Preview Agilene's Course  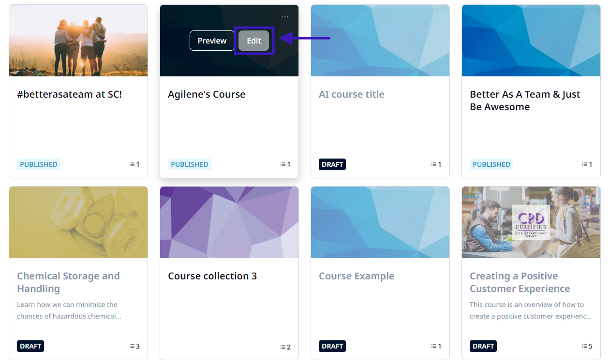212,41
